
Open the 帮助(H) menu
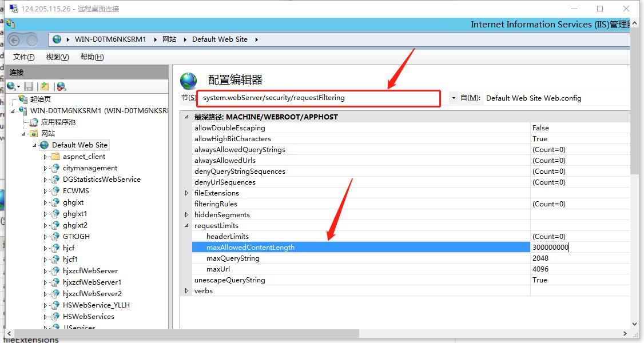click(92, 57)
